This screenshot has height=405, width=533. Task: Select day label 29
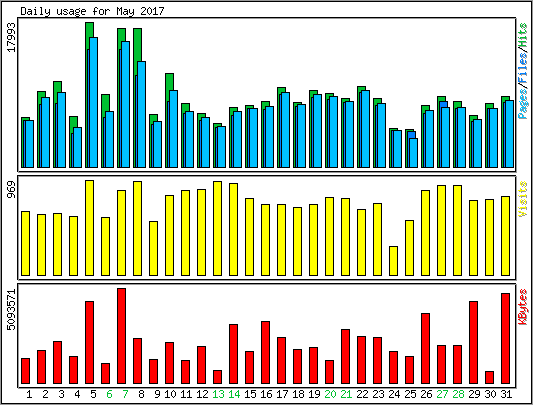point(474,394)
